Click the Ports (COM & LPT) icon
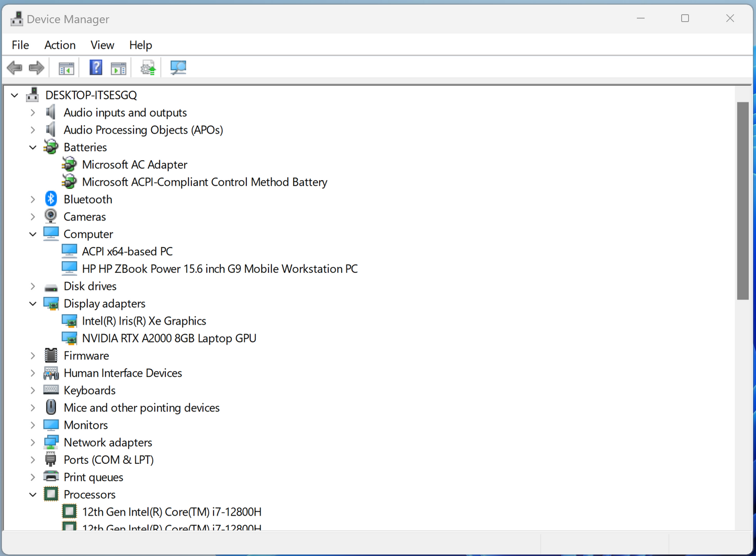This screenshot has height=556, width=756. point(51,460)
